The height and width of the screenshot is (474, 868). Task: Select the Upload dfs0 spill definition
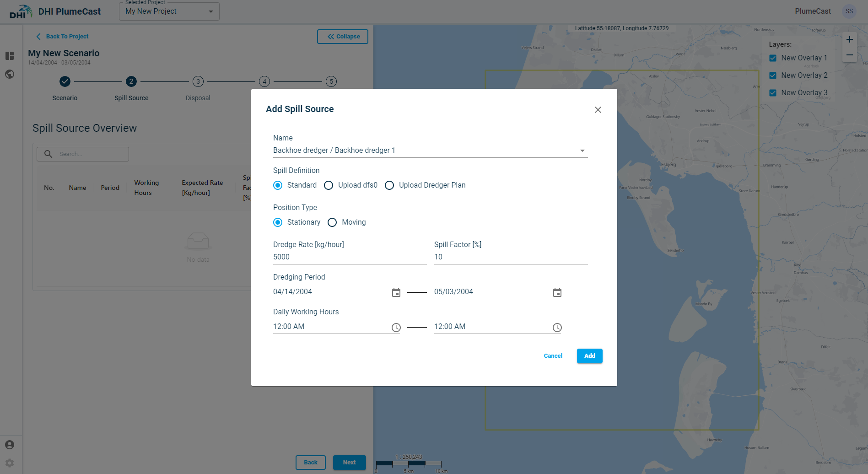coord(329,185)
